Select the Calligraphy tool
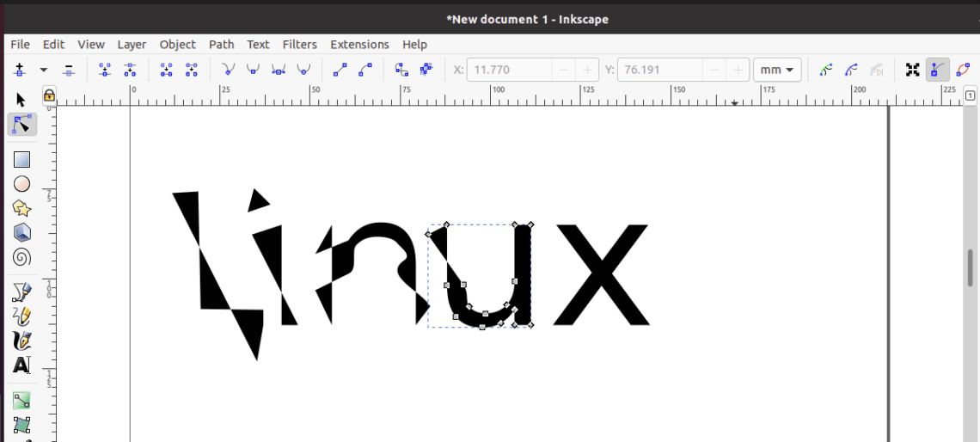This screenshot has height=442, width=980. [x=21, y=341]
